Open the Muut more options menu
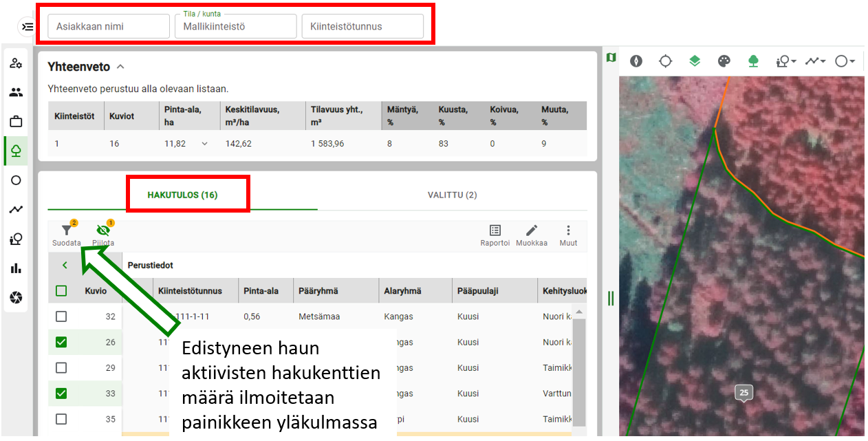The width and height of the screenshot is (868, 441). point(568,235)
